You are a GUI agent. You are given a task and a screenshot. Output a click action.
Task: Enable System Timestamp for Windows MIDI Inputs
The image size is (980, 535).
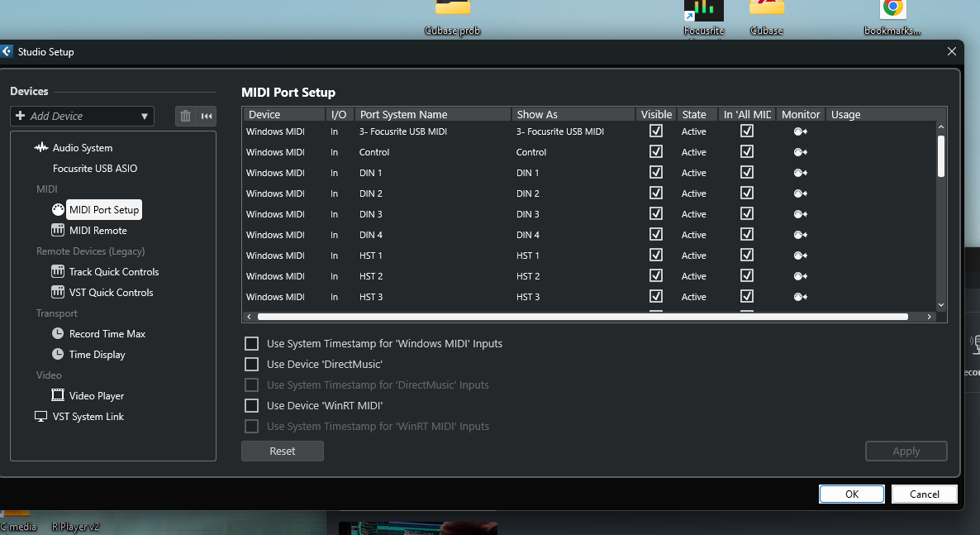click(x=251, y=343)
